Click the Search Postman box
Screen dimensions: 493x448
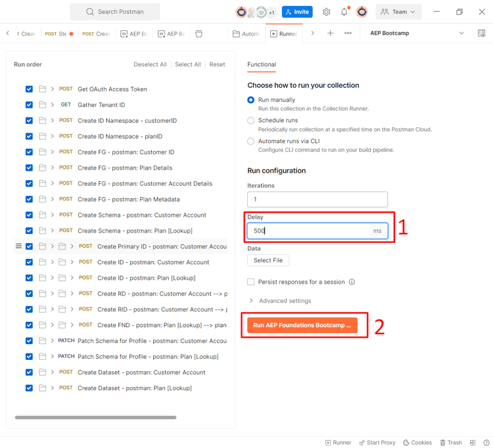pos(115,12)
